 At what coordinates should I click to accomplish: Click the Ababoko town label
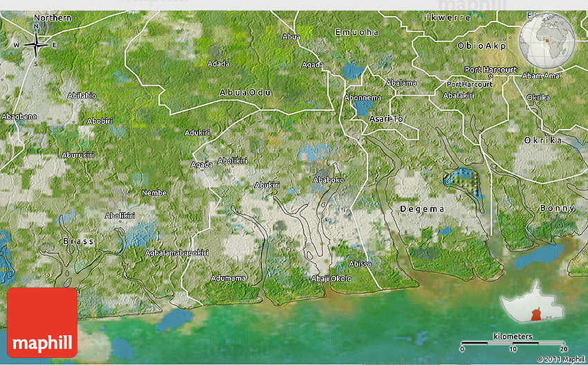[x=329, y=179]
